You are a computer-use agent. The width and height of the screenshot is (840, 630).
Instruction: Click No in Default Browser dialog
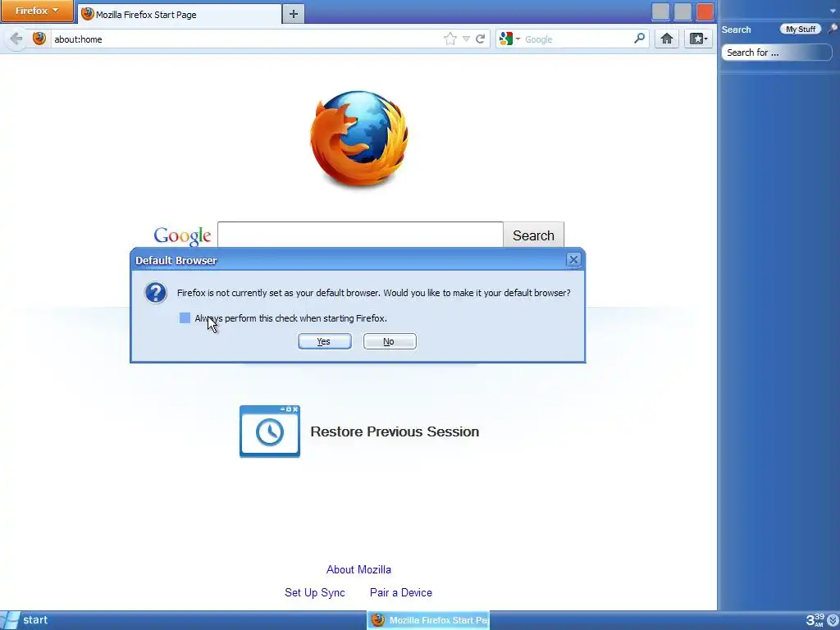(x=390, y=341)
